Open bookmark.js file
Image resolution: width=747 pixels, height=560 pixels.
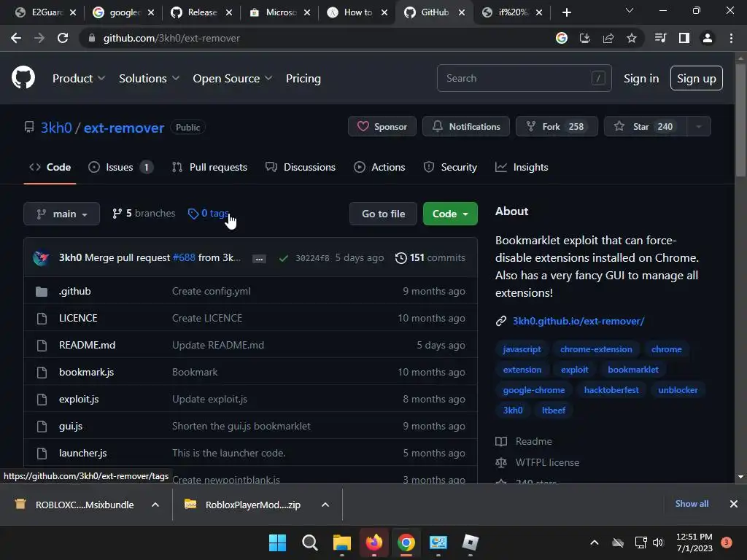tap(86, 372)
